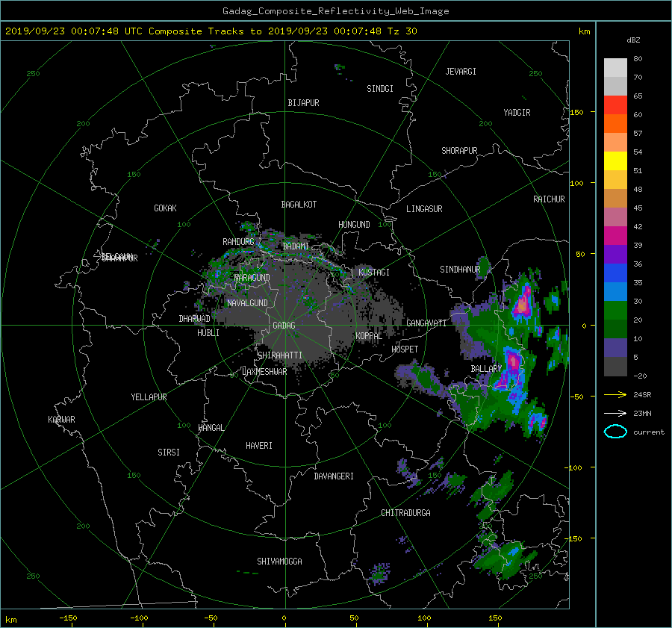Image resolution: width=672 pixels, height=628 pixels.
Task: Click the HOSPET city label
Action: (x=405, y=349)
